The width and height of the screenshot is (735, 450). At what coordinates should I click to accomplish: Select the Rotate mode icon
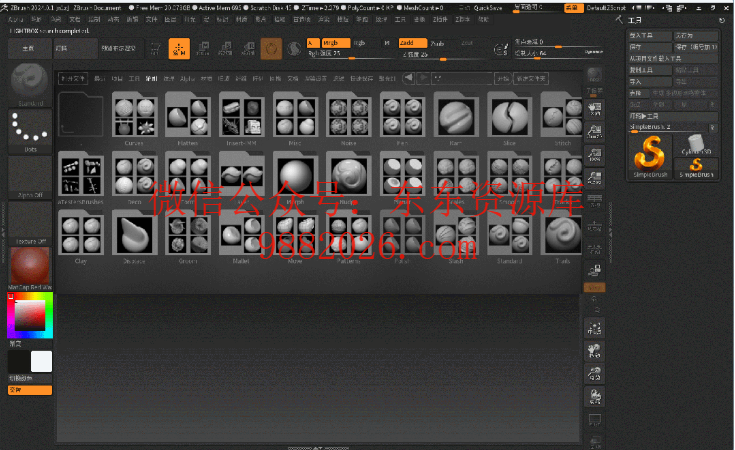coord(248,48)
